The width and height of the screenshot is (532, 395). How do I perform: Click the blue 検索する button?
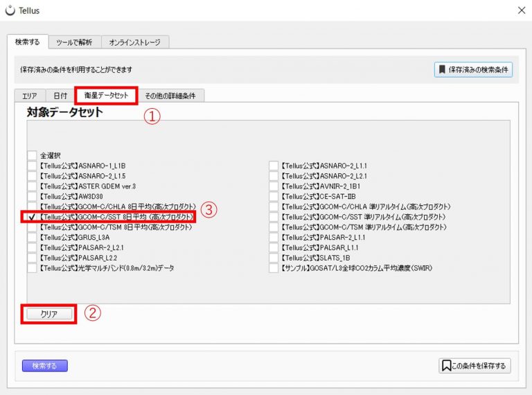pos(45,366)
